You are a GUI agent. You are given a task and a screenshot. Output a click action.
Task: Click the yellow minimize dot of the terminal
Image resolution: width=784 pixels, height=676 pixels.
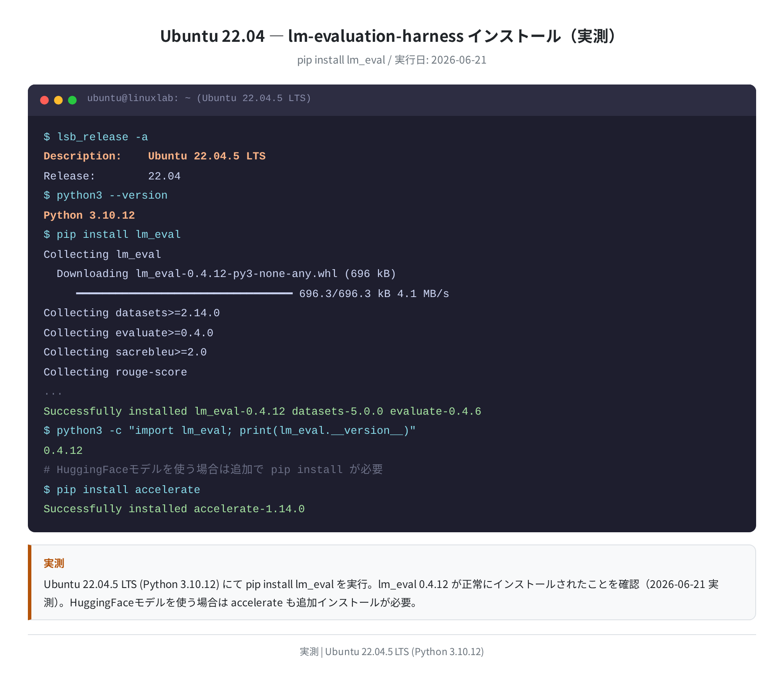tap(58, 100)
